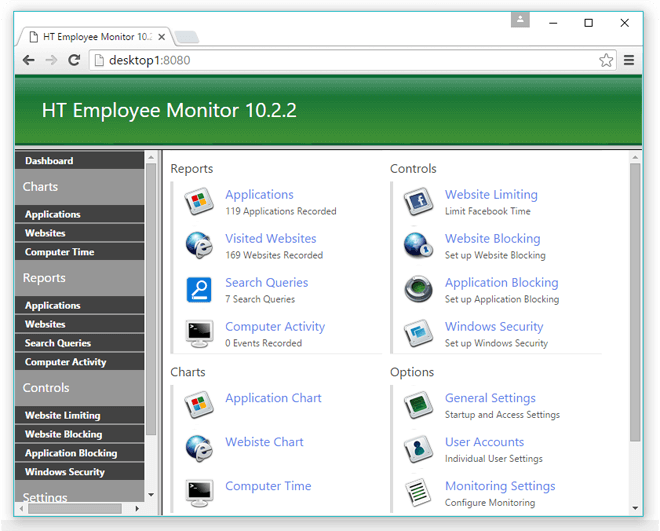This screenshot has height=531, width=660.
Task: Select Website Limiting in the sidebar
Action: (x=80, y=415)
